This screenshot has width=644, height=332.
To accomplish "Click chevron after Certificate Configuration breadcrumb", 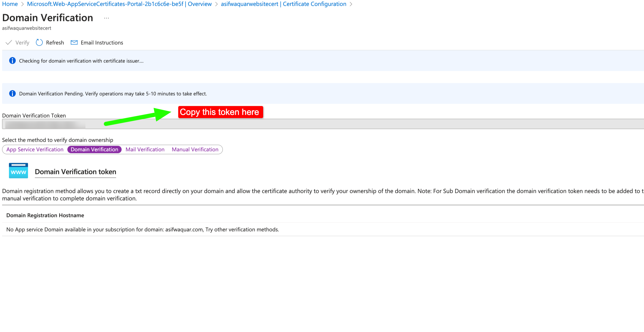I will tap(351, 4).
